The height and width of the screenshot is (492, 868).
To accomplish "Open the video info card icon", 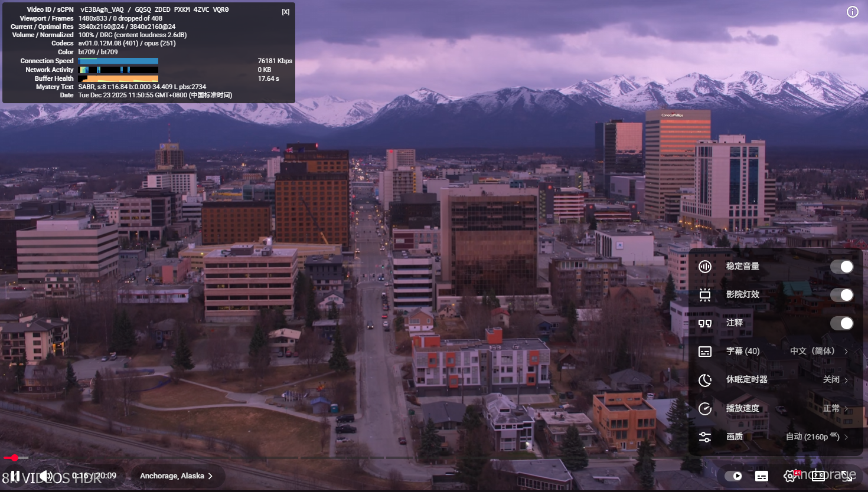I will tap(852, 12).
